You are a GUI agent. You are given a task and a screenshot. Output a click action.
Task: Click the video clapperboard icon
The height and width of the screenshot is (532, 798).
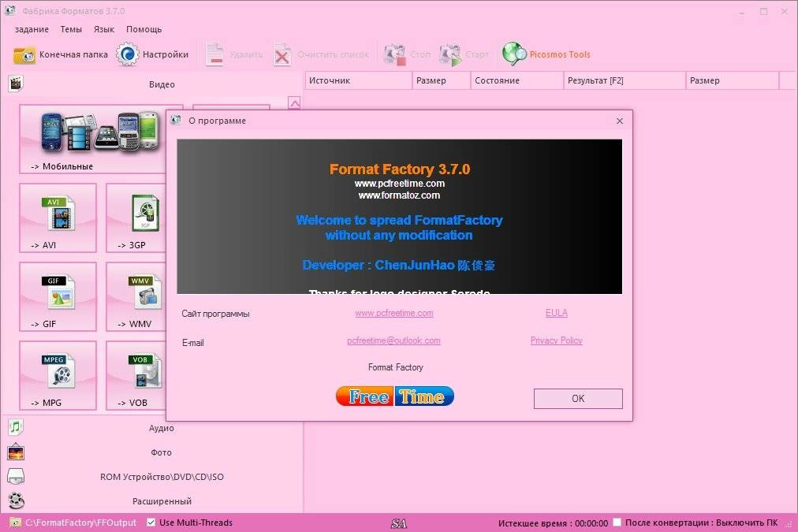(16, 84)
